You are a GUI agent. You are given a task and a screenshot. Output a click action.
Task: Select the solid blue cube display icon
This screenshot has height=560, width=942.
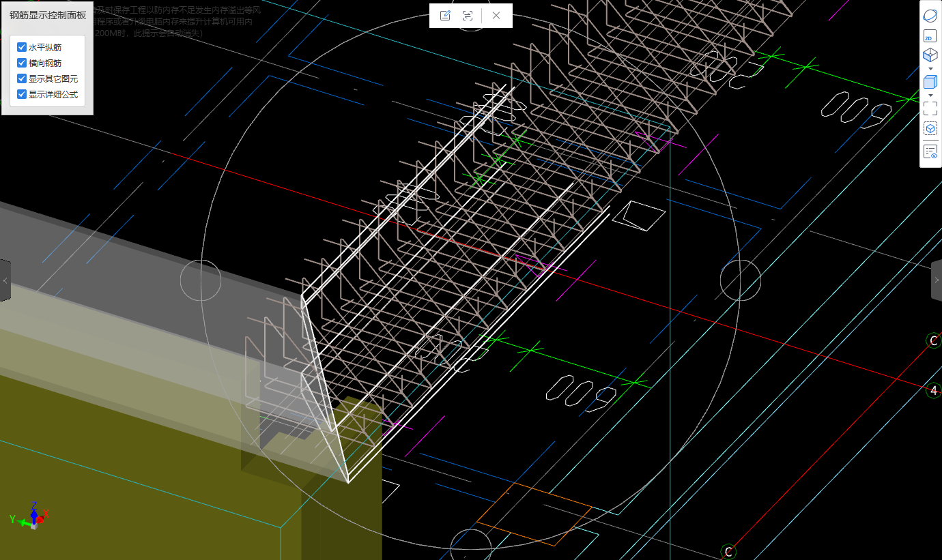pos(930,82)
